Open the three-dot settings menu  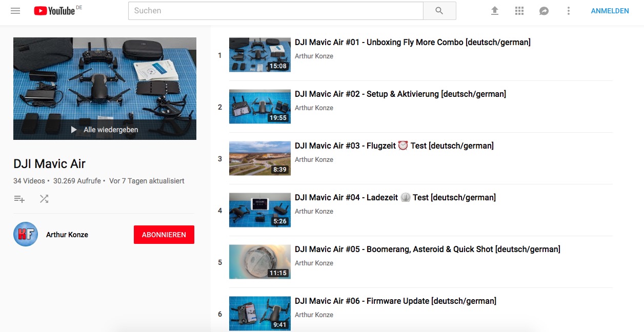569,11
